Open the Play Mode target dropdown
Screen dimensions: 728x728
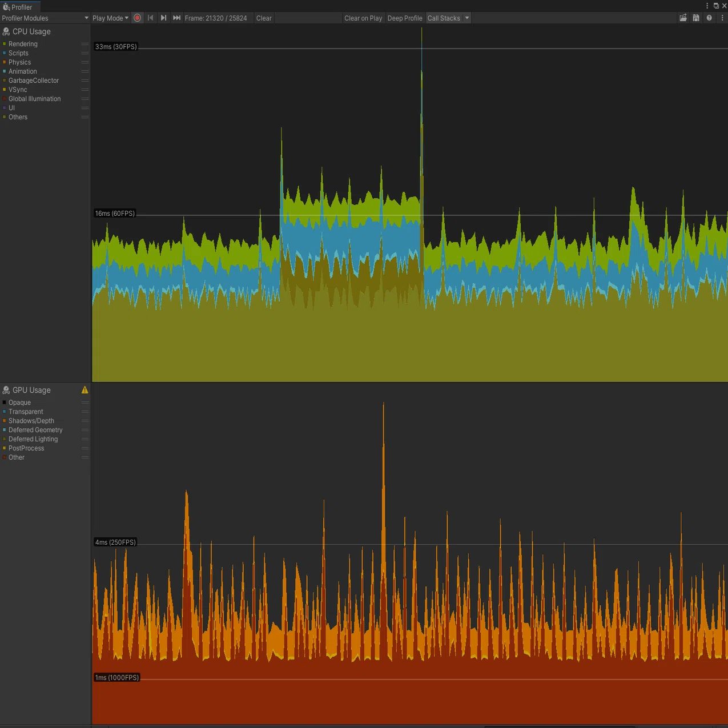point(111,18)
